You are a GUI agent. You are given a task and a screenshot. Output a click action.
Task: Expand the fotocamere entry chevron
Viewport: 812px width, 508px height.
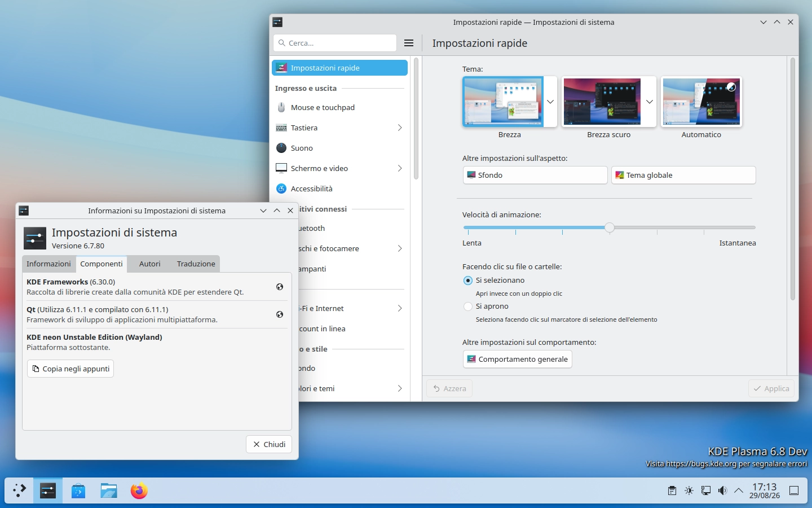[399, 248]
